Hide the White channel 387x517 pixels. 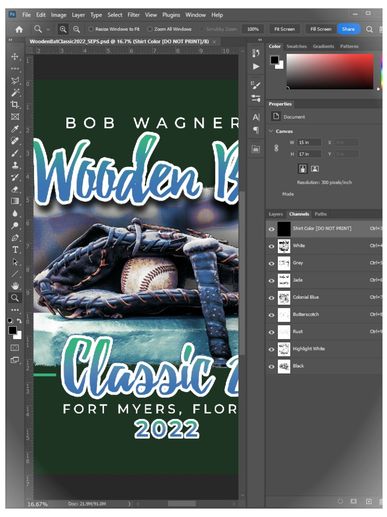click(x=271, y=246)
